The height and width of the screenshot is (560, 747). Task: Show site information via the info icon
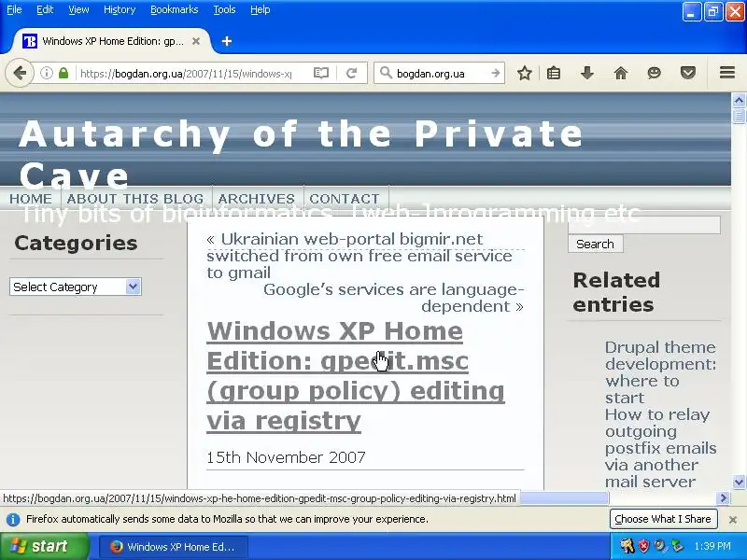46,74
